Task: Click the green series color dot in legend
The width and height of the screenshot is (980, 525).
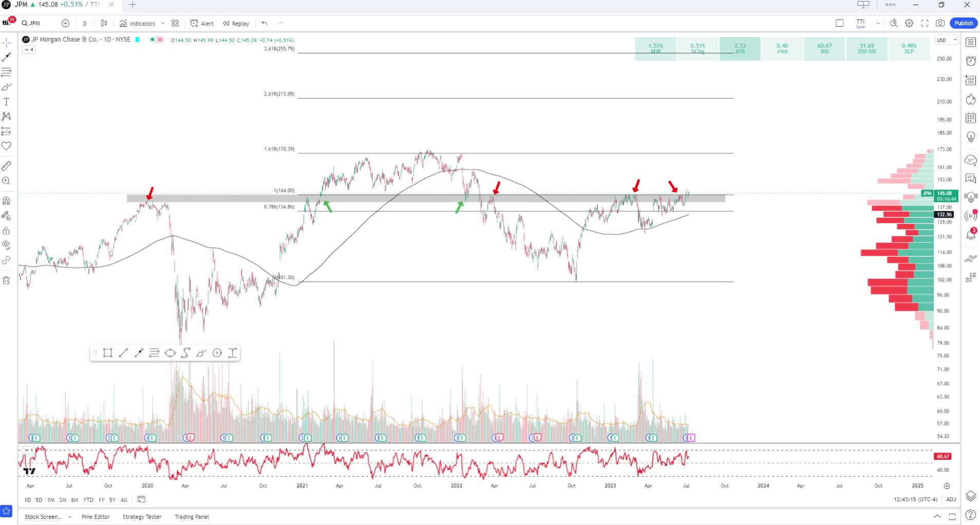Action: coord(152,40)
